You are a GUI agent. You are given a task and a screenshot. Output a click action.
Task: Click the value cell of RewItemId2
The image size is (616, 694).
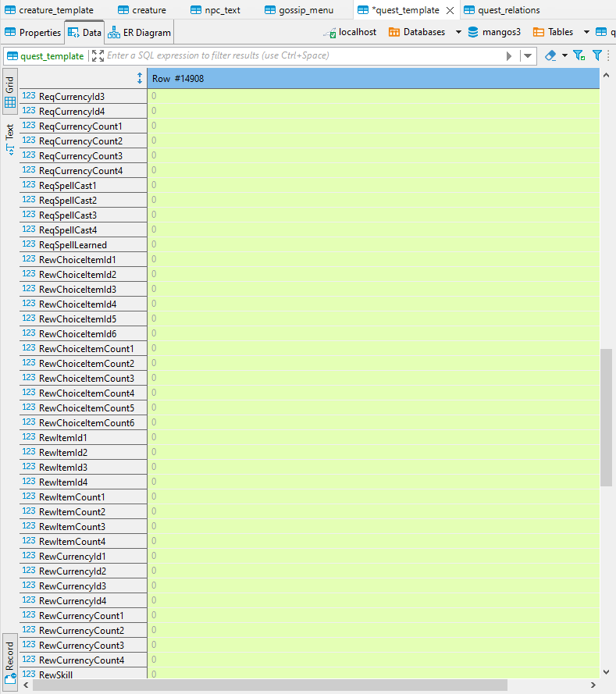point(373,452)
